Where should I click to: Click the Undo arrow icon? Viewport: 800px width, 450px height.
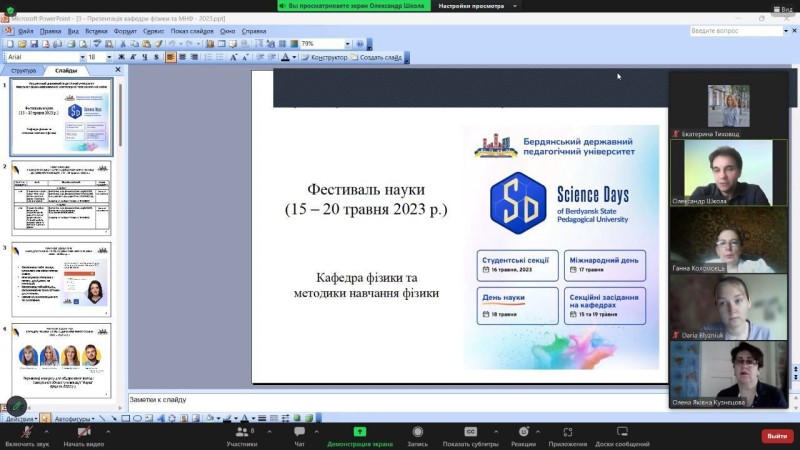coord(171,44)
